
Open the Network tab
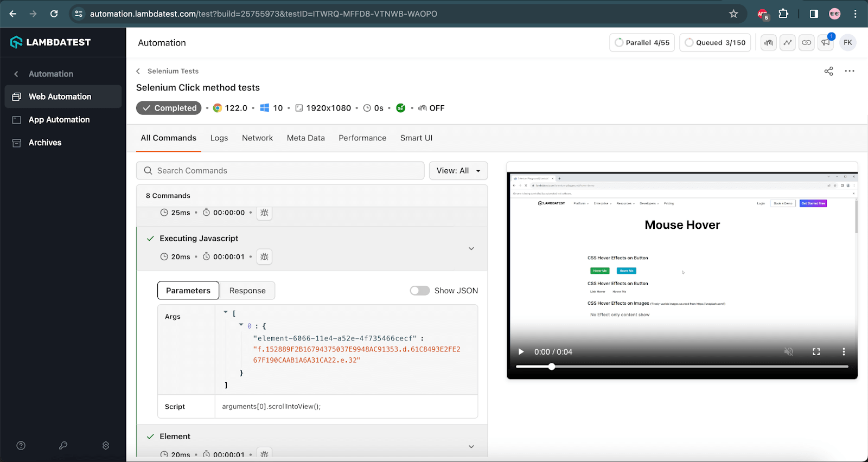coord(258,138)
